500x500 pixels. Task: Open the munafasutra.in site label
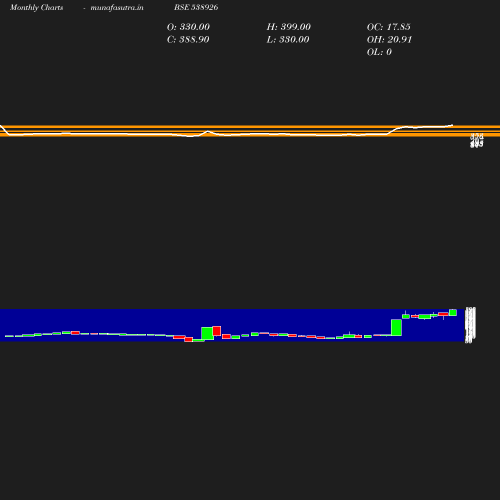pos(117,7)
